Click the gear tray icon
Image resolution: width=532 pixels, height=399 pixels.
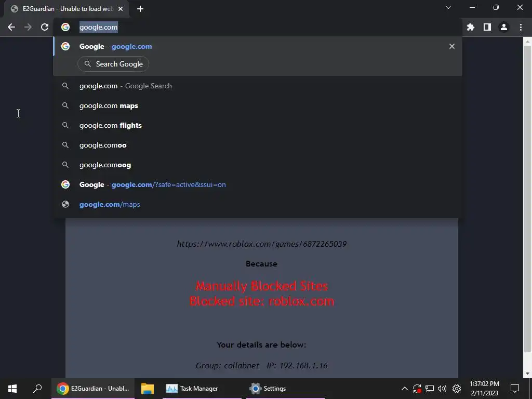[x=457, y=389]
